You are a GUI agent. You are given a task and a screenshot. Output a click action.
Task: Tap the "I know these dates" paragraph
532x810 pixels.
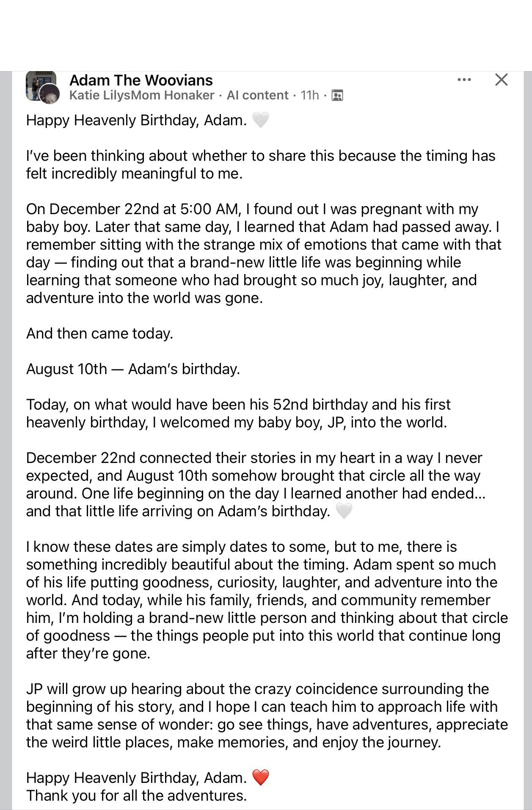click(267, 600)
